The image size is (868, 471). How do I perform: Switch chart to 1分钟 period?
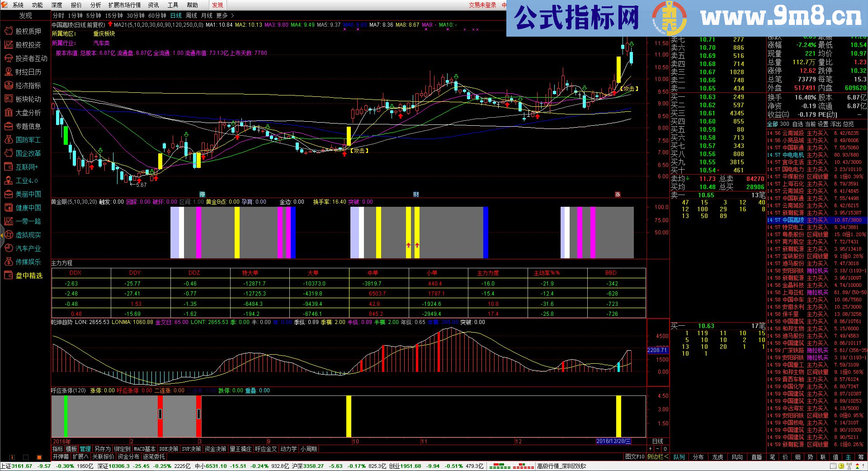(x=75, y=15)
